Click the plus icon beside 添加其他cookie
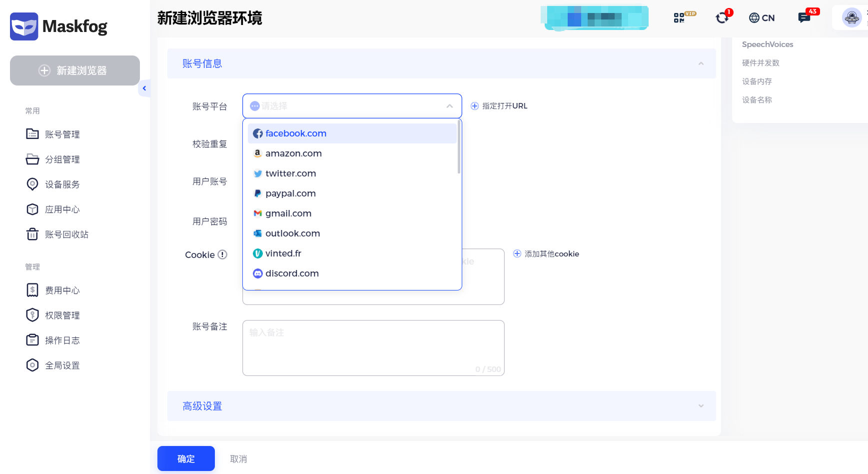Screen dimensions: 868x474 (x=517, y=253)
